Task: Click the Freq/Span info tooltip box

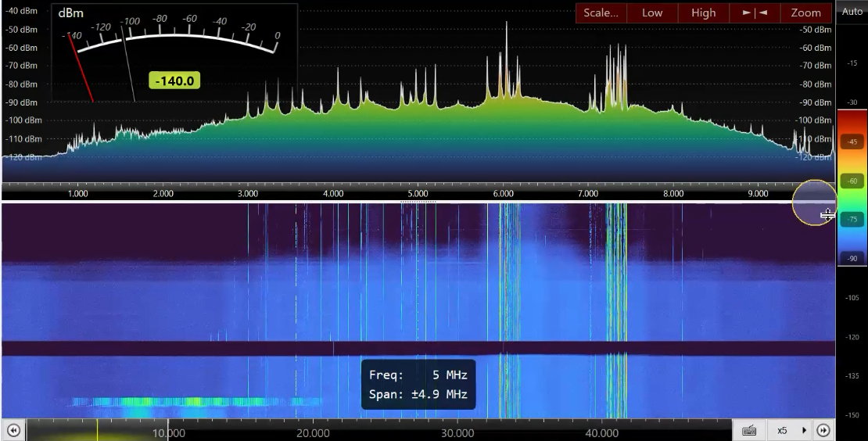Action: tap(418, 384)
